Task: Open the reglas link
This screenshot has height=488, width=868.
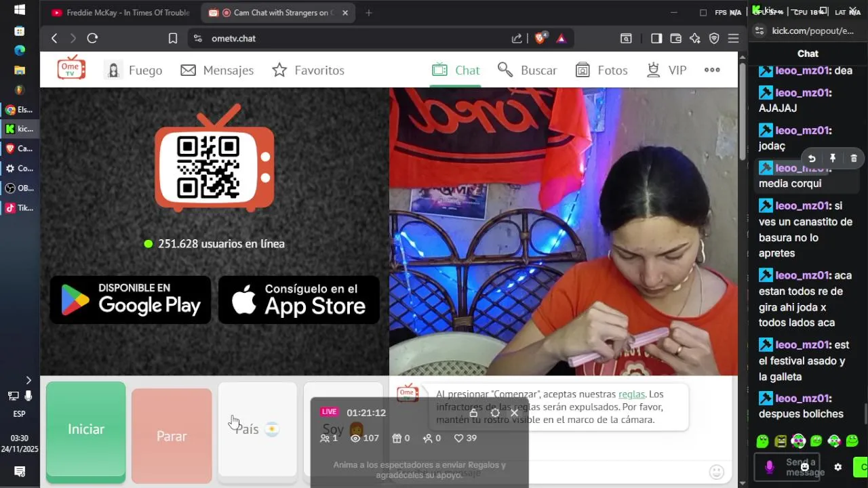Action: pyautogui.click(x=631, y=394)
